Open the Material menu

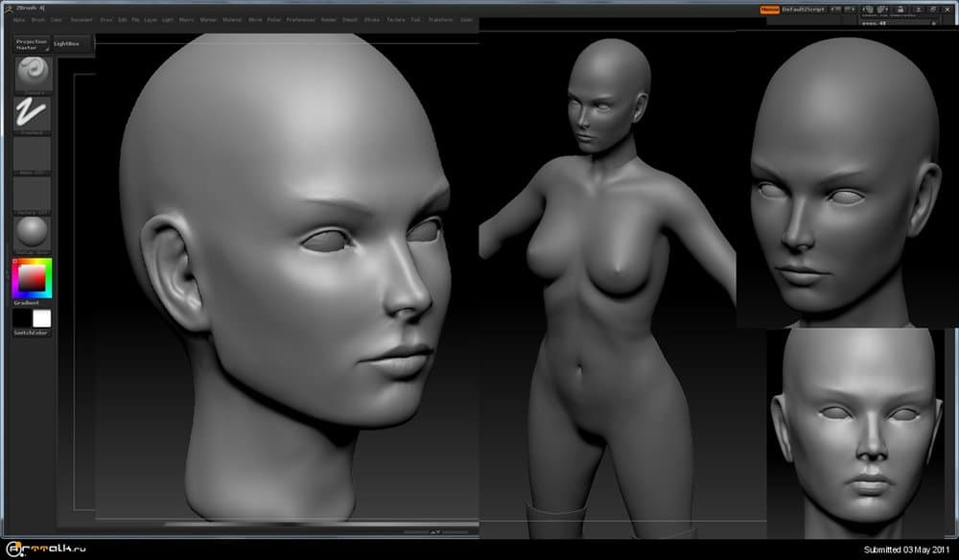point(232,20)
